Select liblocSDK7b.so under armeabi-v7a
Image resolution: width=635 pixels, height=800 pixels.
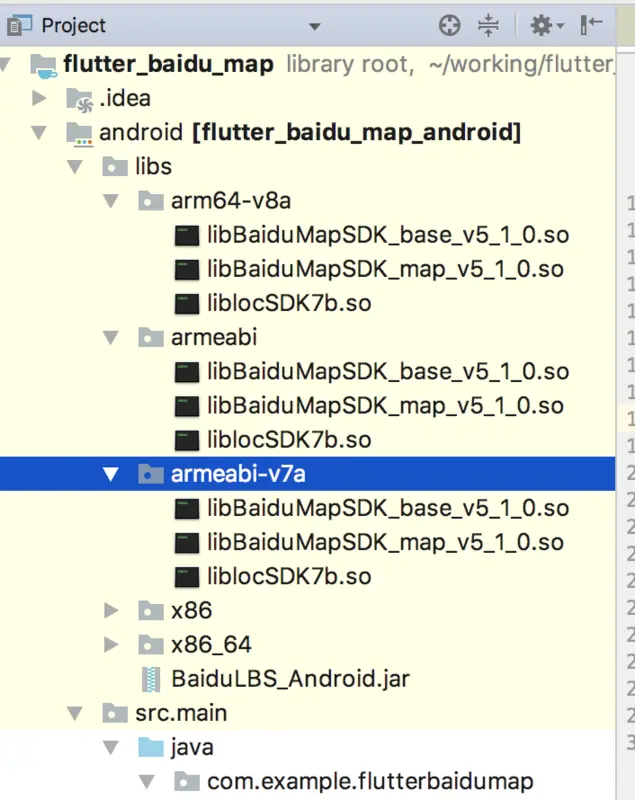308,577
